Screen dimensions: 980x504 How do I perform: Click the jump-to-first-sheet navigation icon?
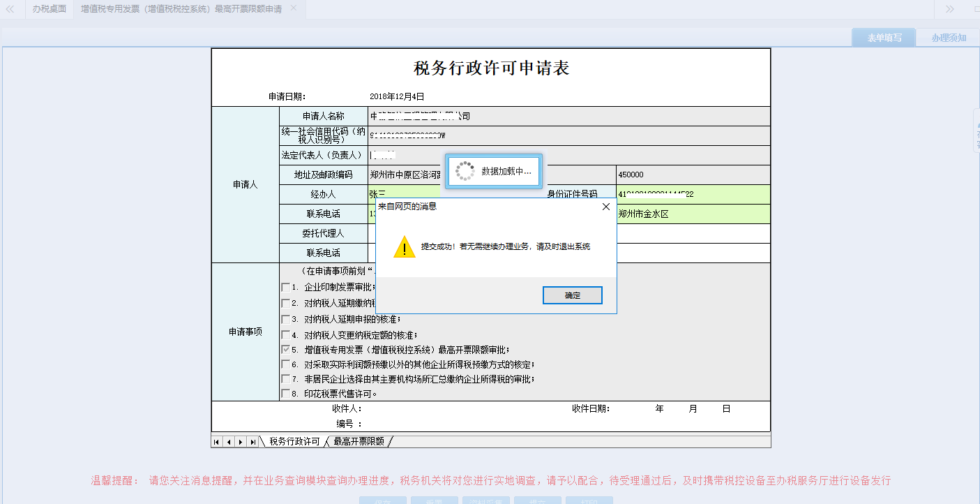click(216, 441)
